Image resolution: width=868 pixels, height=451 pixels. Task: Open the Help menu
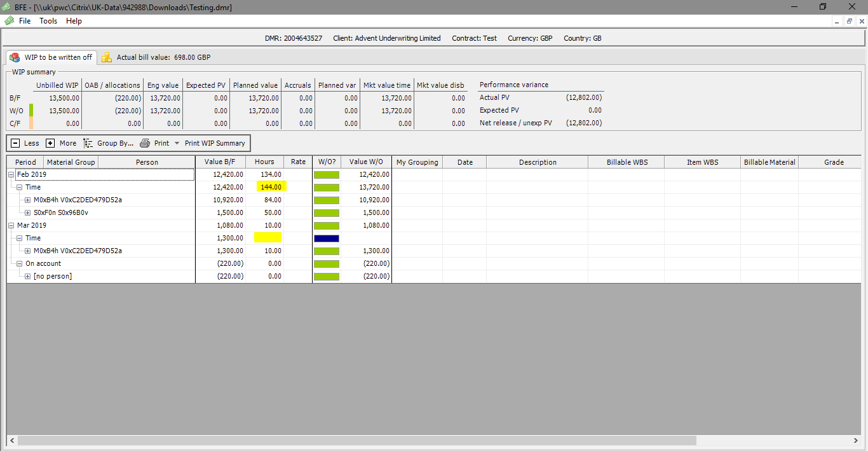[74, 21]
